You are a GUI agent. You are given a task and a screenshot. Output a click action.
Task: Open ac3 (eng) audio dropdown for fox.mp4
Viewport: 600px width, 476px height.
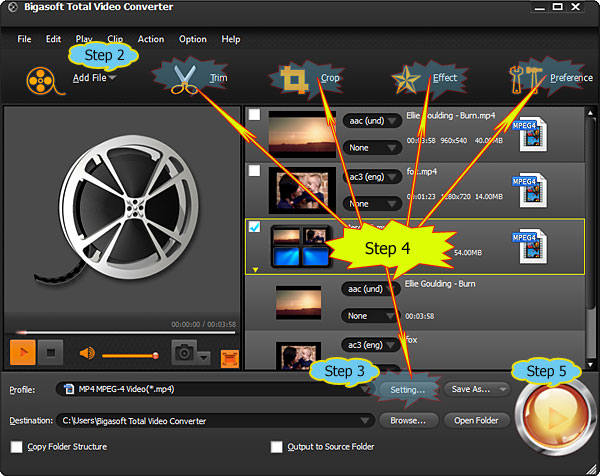click(x=372, y=177)
